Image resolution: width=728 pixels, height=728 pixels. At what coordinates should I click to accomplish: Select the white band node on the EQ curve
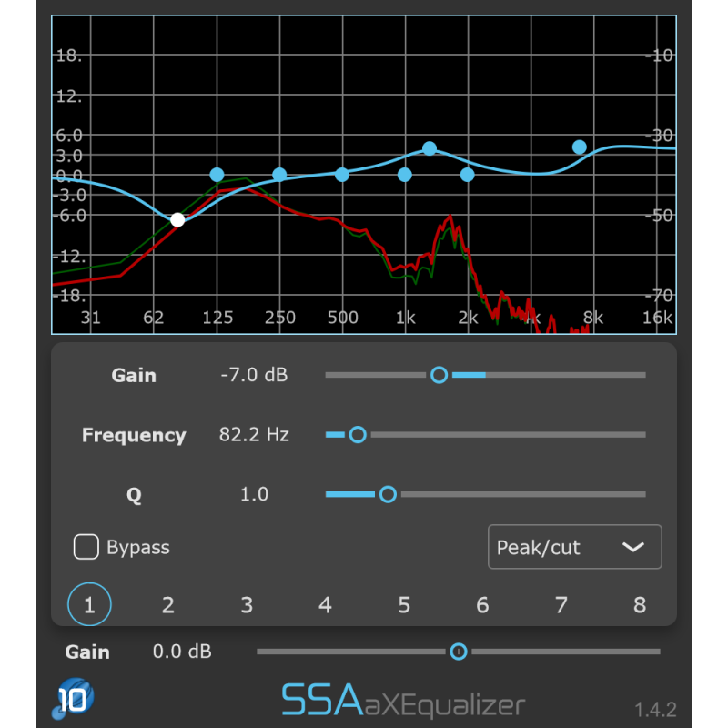pos(177,217)
